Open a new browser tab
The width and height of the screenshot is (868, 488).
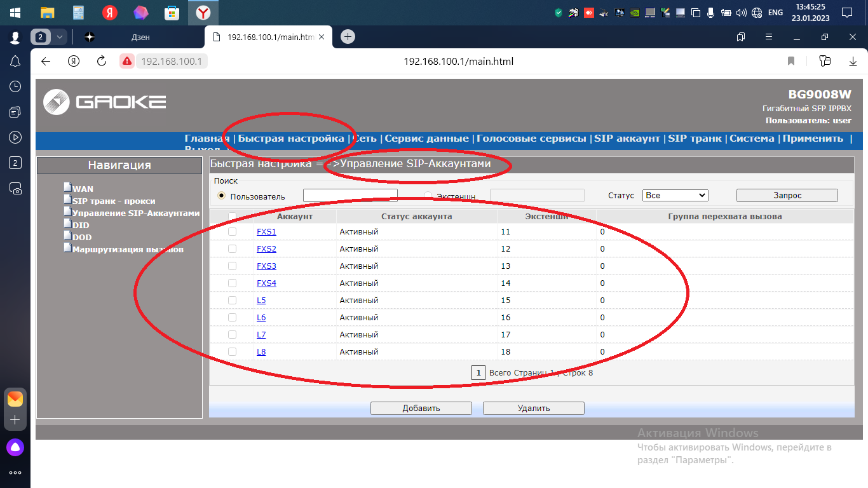click(x=348, y=37)
